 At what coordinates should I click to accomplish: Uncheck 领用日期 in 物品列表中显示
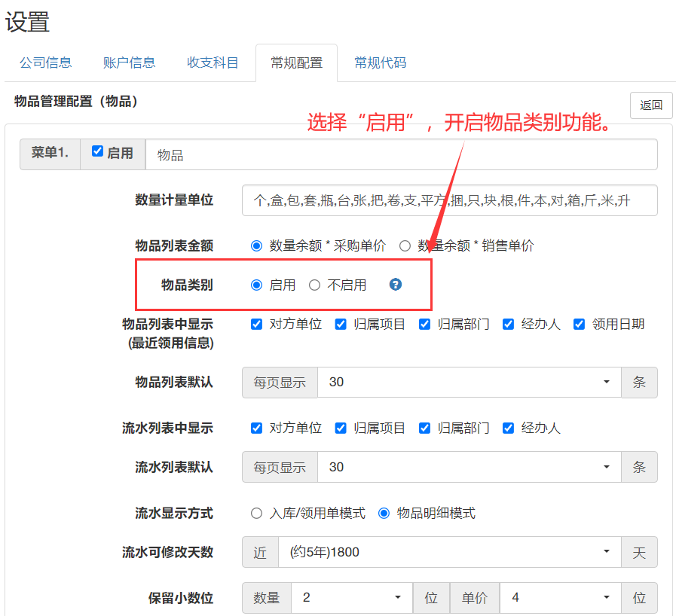click(x=579, y=324)
